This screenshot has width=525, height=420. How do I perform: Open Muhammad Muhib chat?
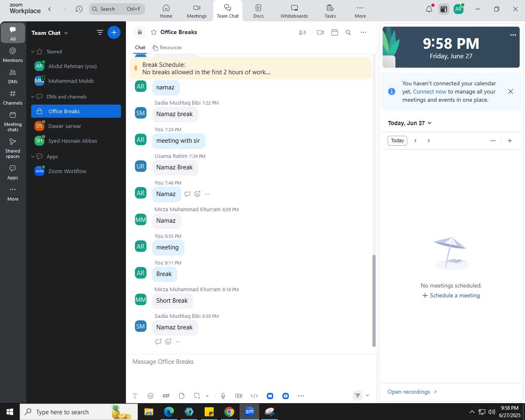coord(76,81)
